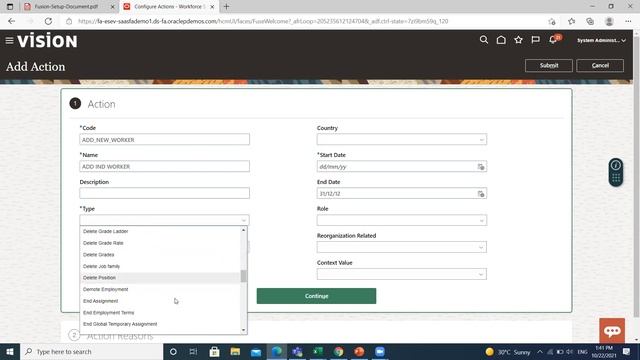Open Zoom from taskbar
The height and width of the screenshot is (360, 640).
[380, 351]
